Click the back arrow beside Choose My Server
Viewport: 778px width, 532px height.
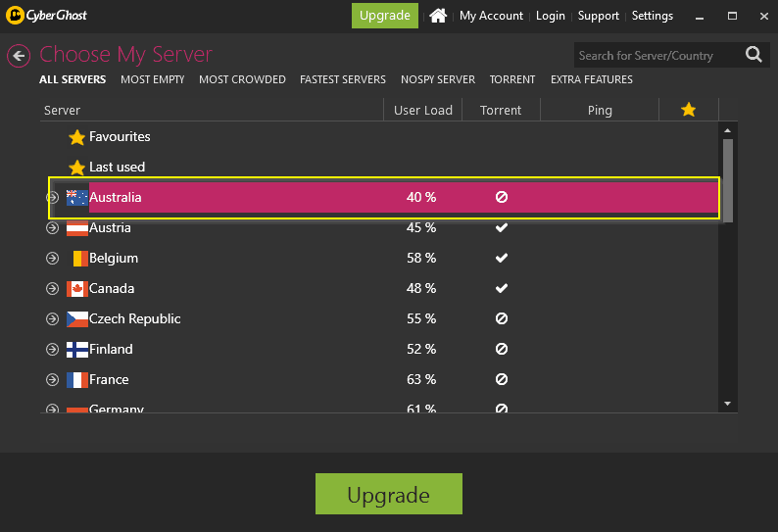tap(19, 56)
